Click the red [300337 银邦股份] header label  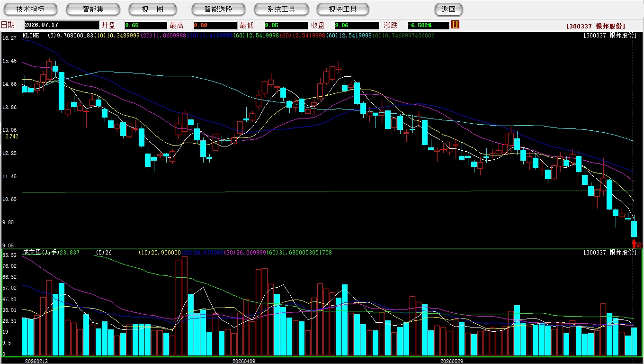596,26
